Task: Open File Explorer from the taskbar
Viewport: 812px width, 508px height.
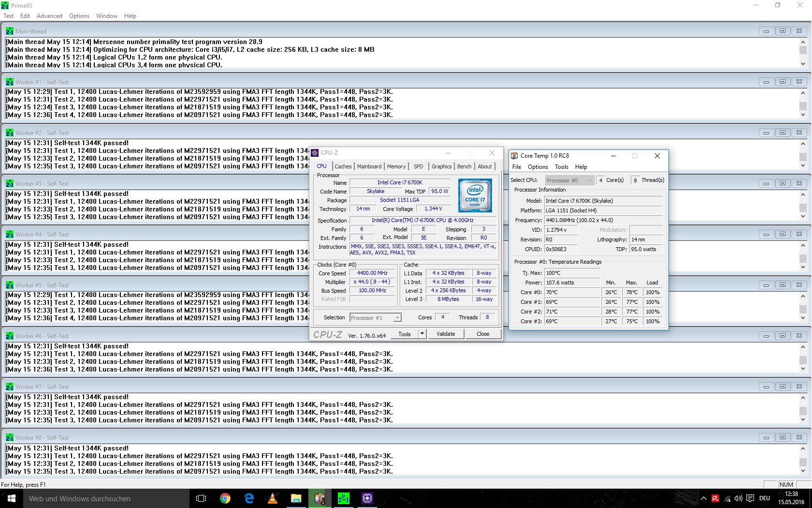Action: [x=296, y=498]
